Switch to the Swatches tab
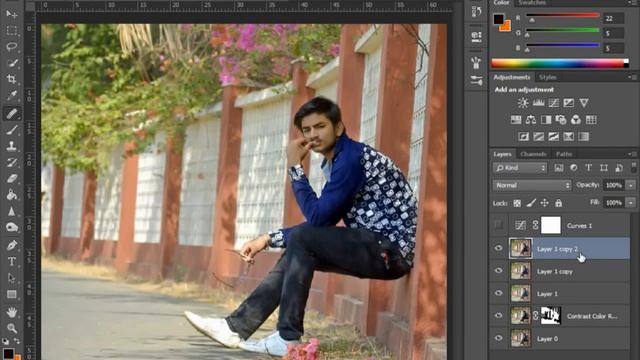This screenshot has height=360, width=640. pos(532,3)
